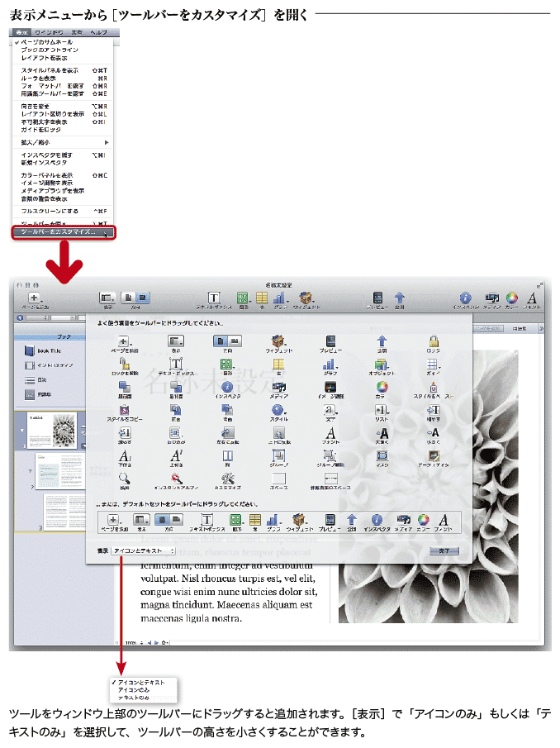Click ロックを解除 unlock icon in palette

coord(125,364)
